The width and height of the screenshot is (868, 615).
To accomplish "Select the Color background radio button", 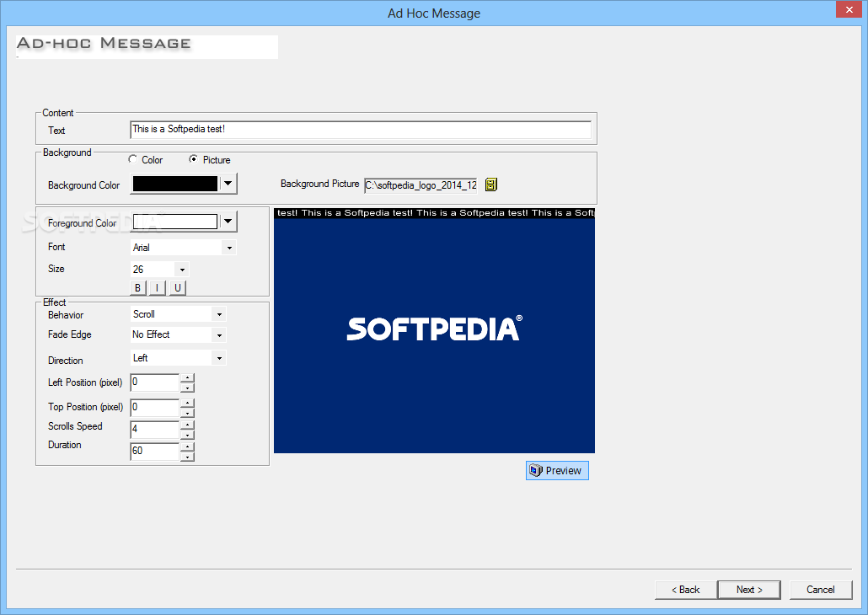I will [x=133, y=159].
